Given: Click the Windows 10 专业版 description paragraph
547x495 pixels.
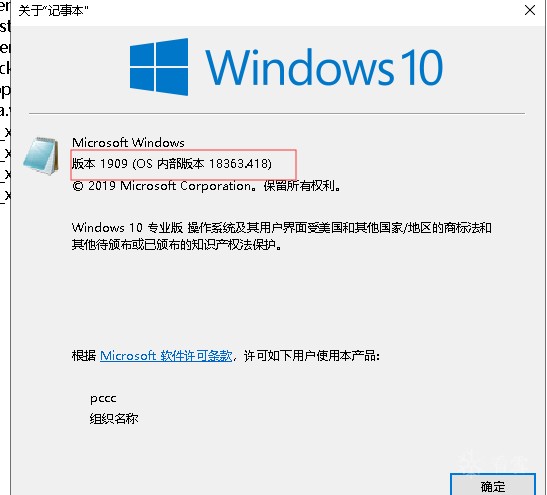Looking at the screenshot, I should pos(282,236).
